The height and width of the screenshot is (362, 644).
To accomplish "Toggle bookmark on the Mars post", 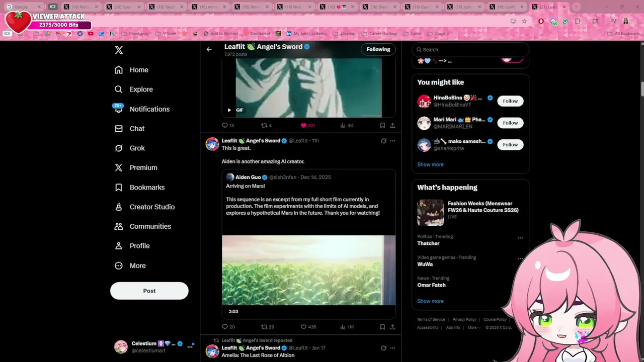I will 382,327.
